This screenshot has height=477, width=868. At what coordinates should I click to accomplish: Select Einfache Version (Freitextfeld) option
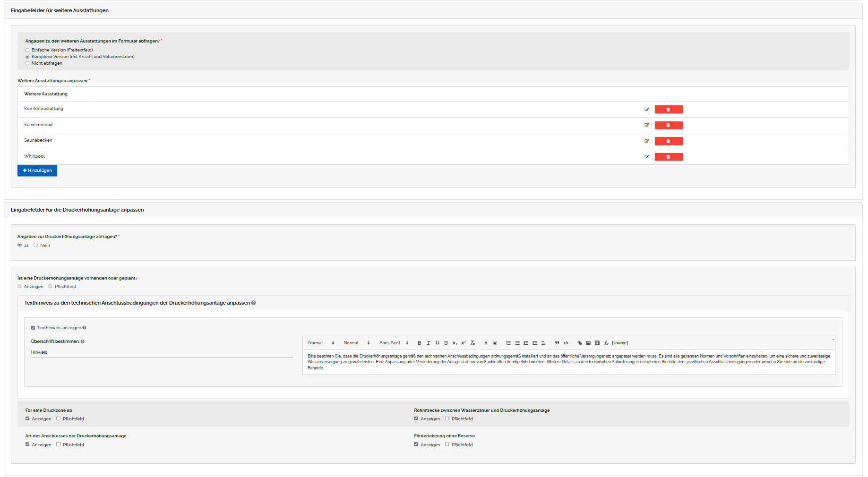(27, 50)
